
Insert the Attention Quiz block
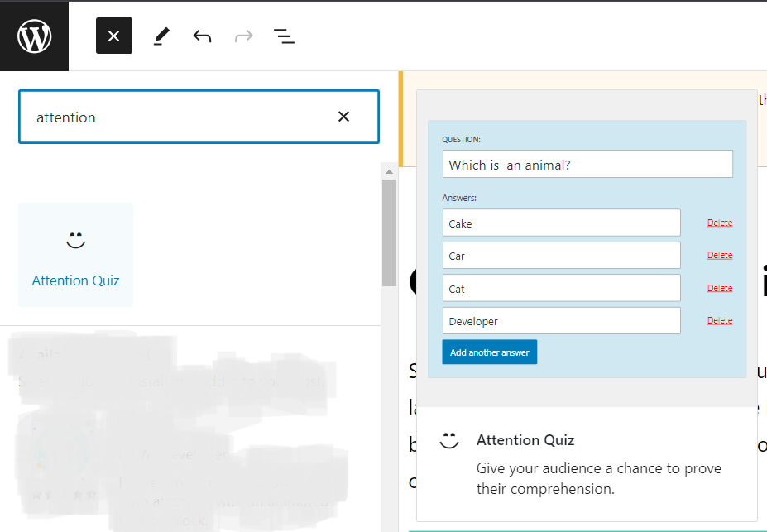(76, 255)
